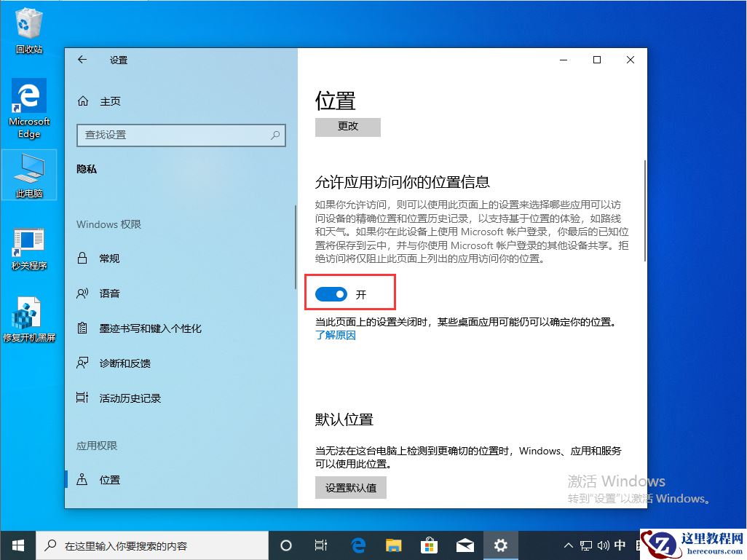747x560 pixels.
Task: Turn off location access for apps
Action: (x=331, y=294)
